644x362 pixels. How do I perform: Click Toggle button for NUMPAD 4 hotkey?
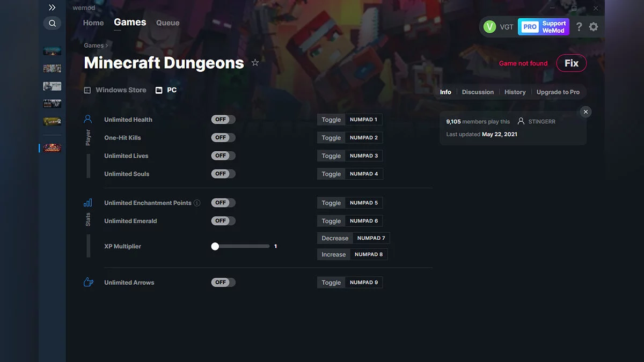click(x=331, y=174)
